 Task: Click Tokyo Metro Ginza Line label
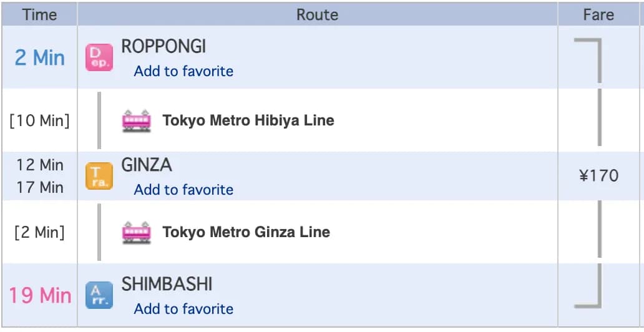[x=246, y=232]
